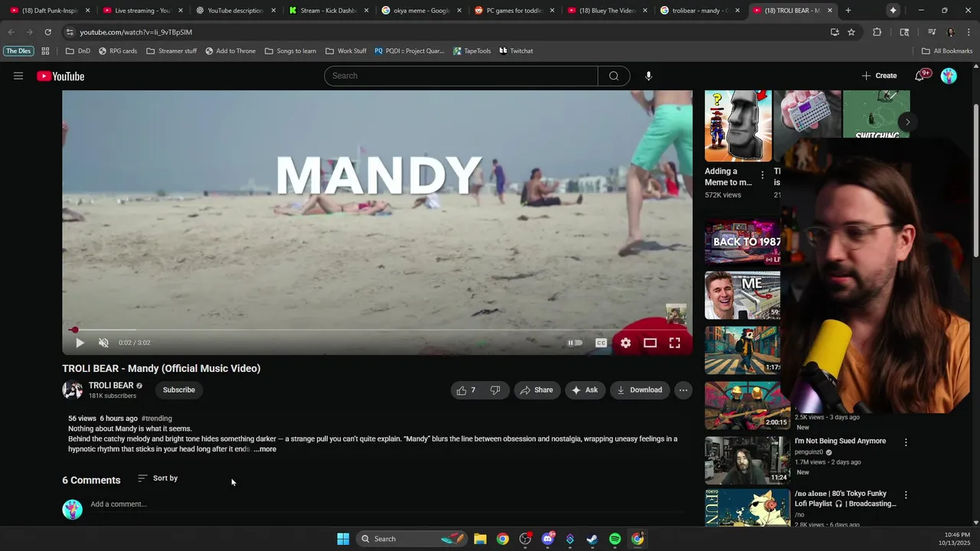Open OBS Studio from the taskbar

pos(525,539)
